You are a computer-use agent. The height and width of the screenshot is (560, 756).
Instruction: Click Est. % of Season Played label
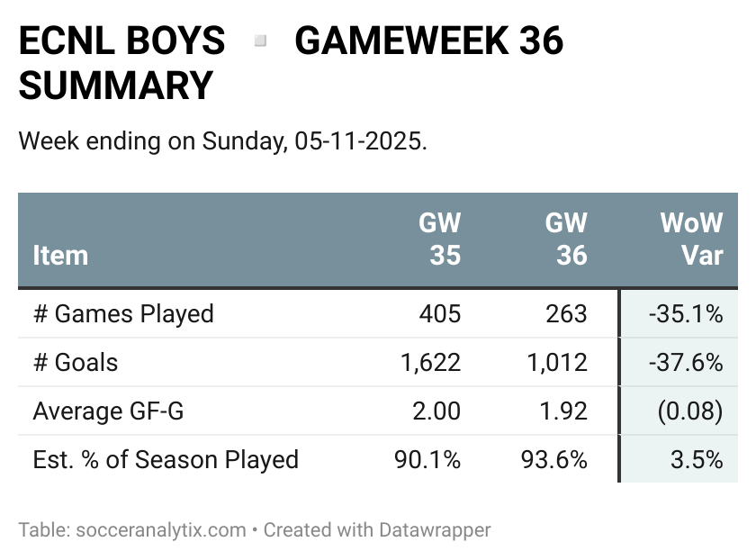(x=166, y=460)
